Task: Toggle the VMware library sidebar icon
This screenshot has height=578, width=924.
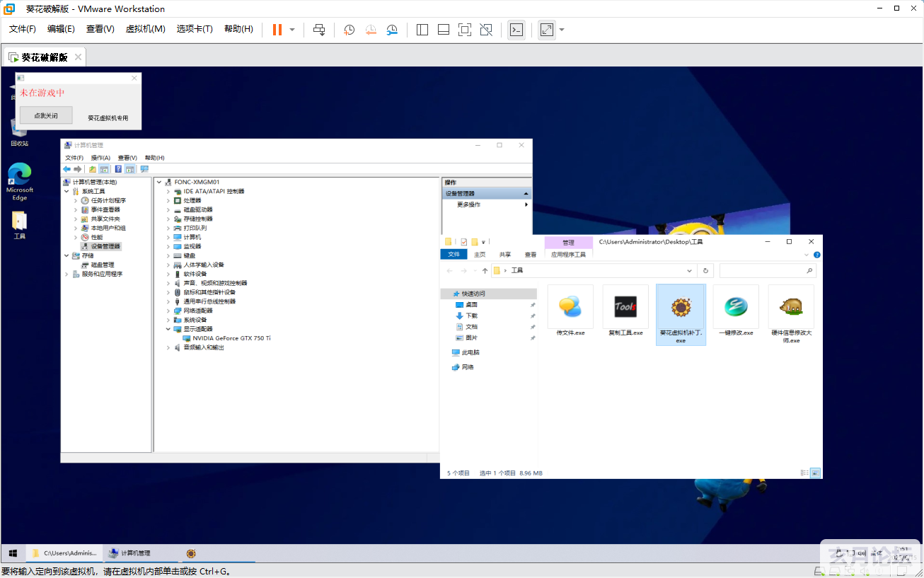Action: click(x=422, y=30)
